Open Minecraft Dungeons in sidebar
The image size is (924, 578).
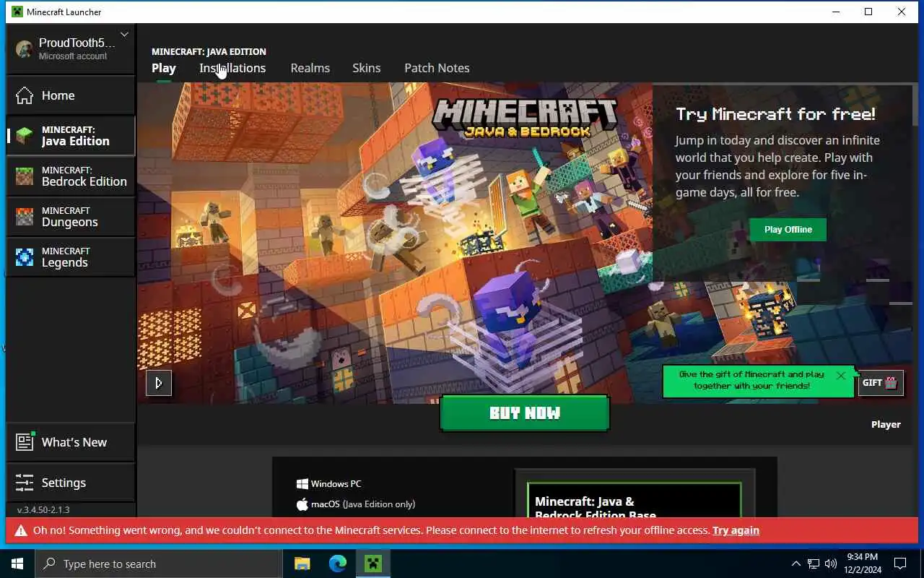click(x=71, y=217)
